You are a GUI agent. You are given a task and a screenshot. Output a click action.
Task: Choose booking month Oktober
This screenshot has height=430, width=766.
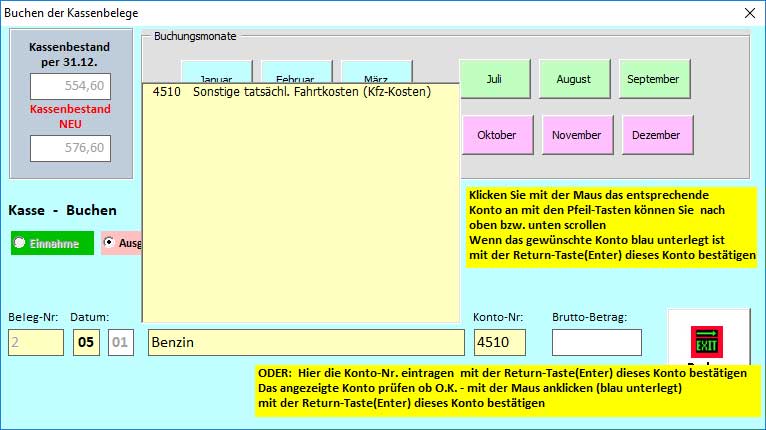[497, 135]
